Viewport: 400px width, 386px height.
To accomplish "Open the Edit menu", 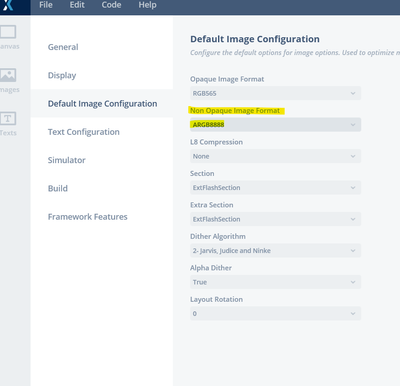I will [77, 5].
